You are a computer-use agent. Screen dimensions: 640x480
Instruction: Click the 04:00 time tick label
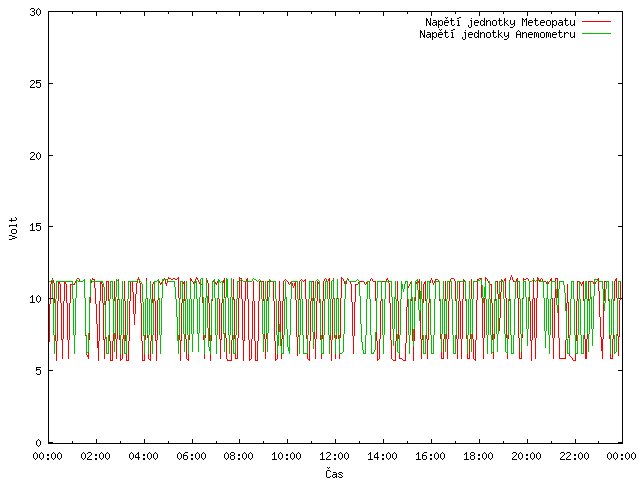click(143, 456)
